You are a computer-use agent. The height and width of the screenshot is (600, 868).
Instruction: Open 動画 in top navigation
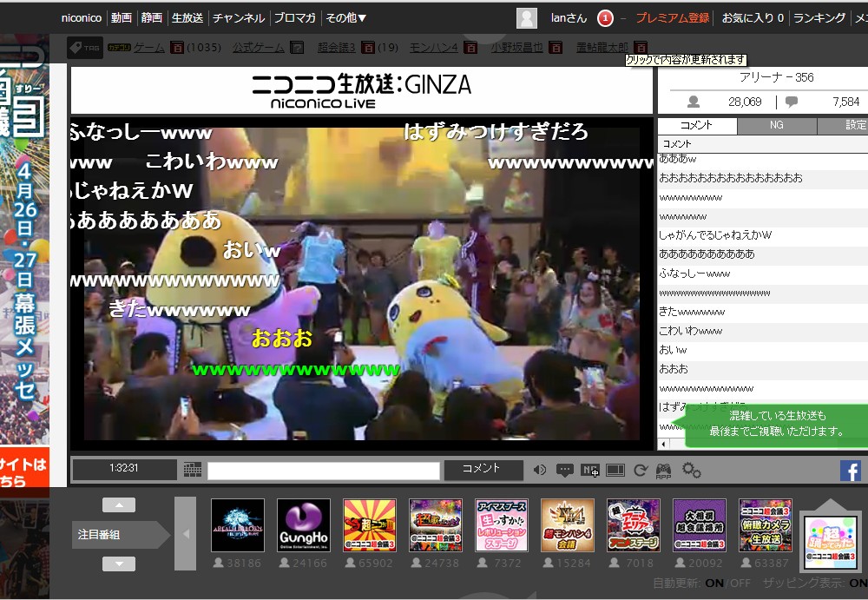(x=122, y=17)
